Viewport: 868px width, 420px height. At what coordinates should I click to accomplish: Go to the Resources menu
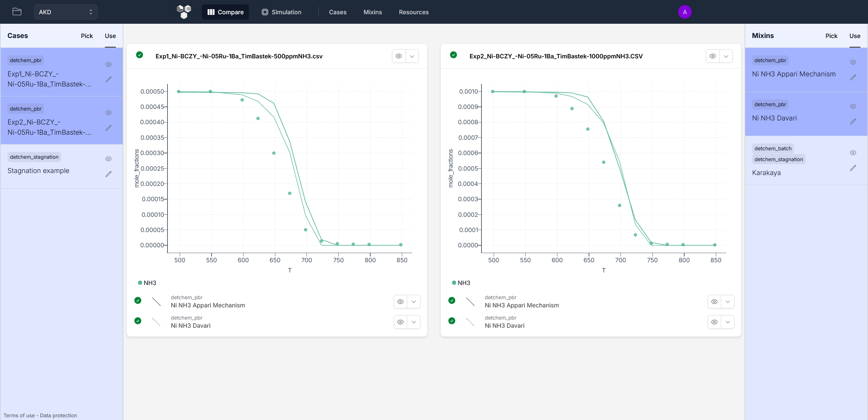tap(414, 12)
